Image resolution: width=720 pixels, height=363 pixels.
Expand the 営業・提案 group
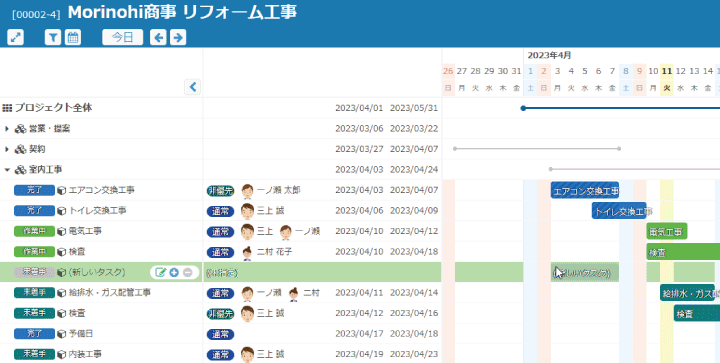tap(7, 128)
